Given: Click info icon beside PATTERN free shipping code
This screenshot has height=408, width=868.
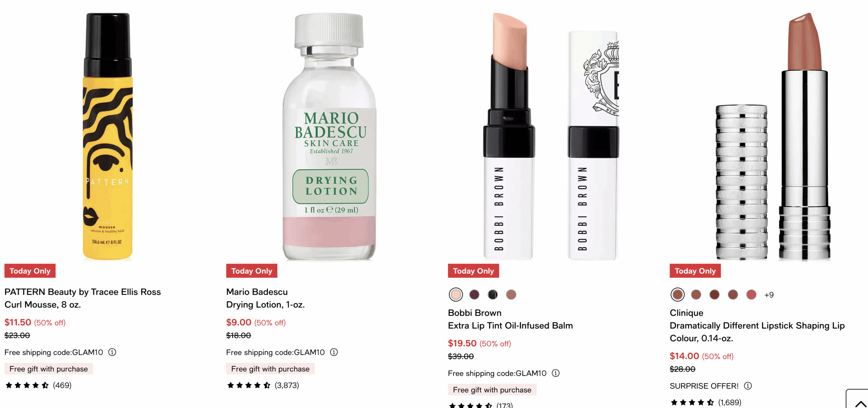Looking at the screenshot, I should pyautogui.click(x=112, y=352).
